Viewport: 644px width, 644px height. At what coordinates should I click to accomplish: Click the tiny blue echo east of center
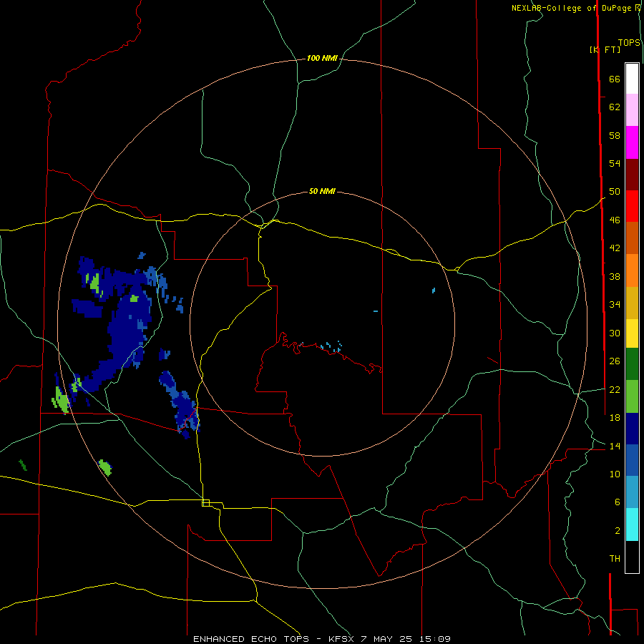tap(434, 291)
